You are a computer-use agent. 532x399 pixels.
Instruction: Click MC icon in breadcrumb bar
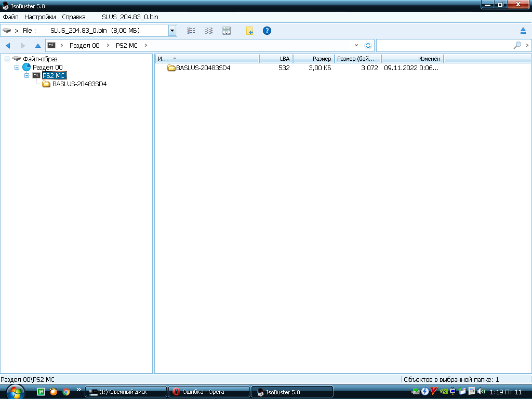coord(51,45)
